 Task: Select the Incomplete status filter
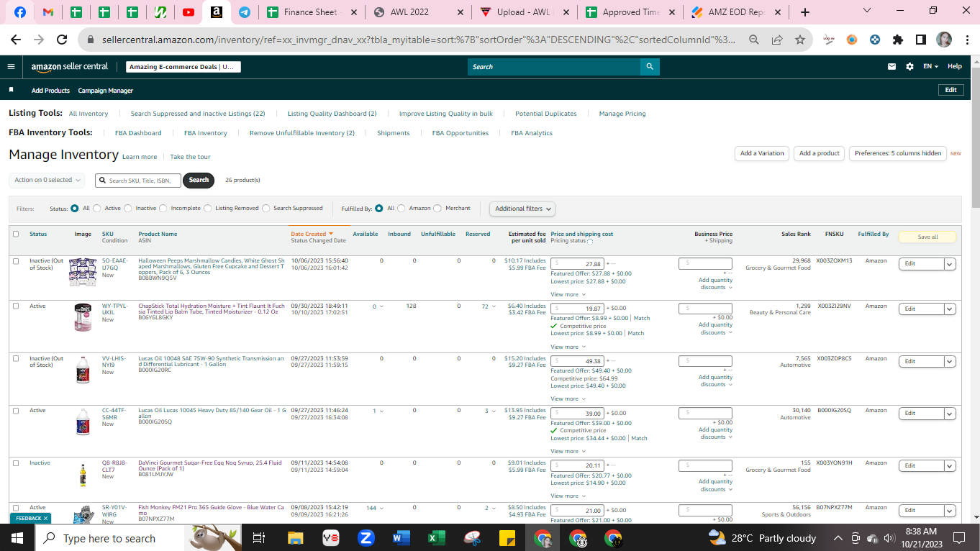(163, 209)
